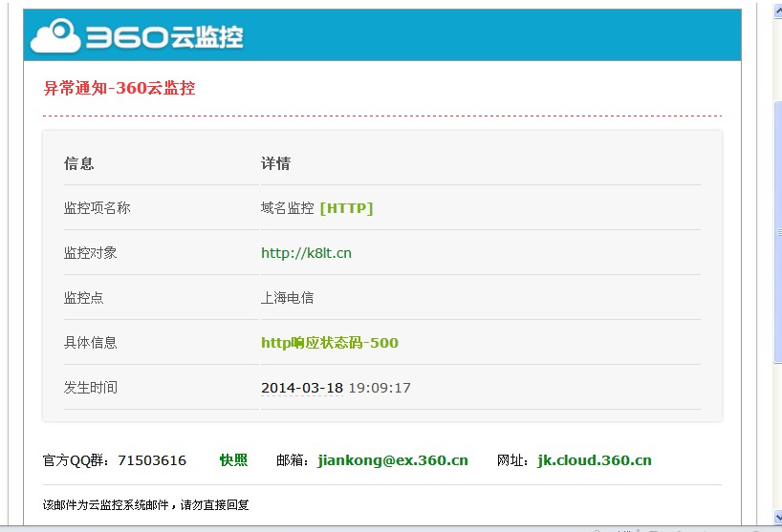Click the 监控对象 row label
The width and height of the screenshot is (782, 532).
[x=90, y=253]
